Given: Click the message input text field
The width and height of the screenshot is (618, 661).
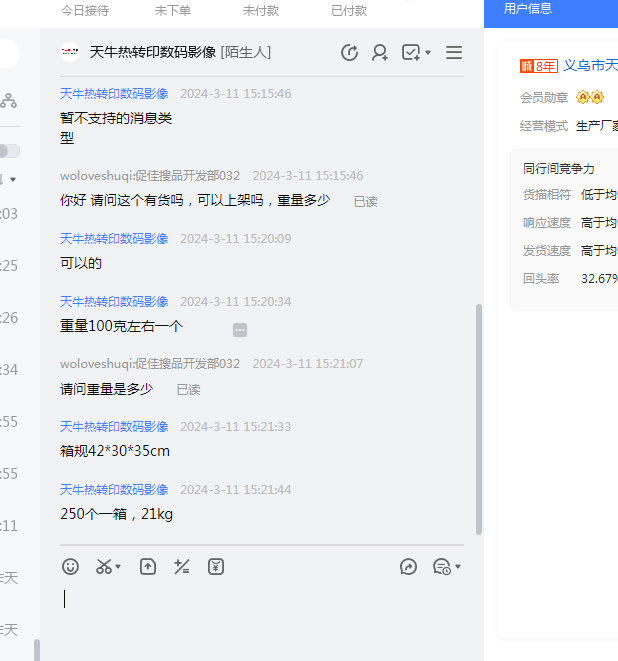Looking at the screenshot, I should click(x=260, y=610).
